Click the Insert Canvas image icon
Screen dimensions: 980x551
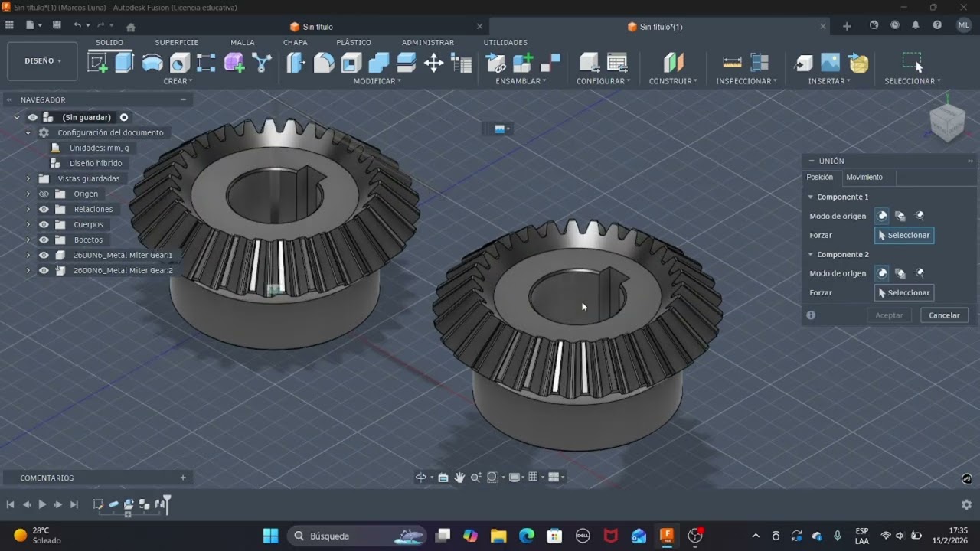coord(831,63)
